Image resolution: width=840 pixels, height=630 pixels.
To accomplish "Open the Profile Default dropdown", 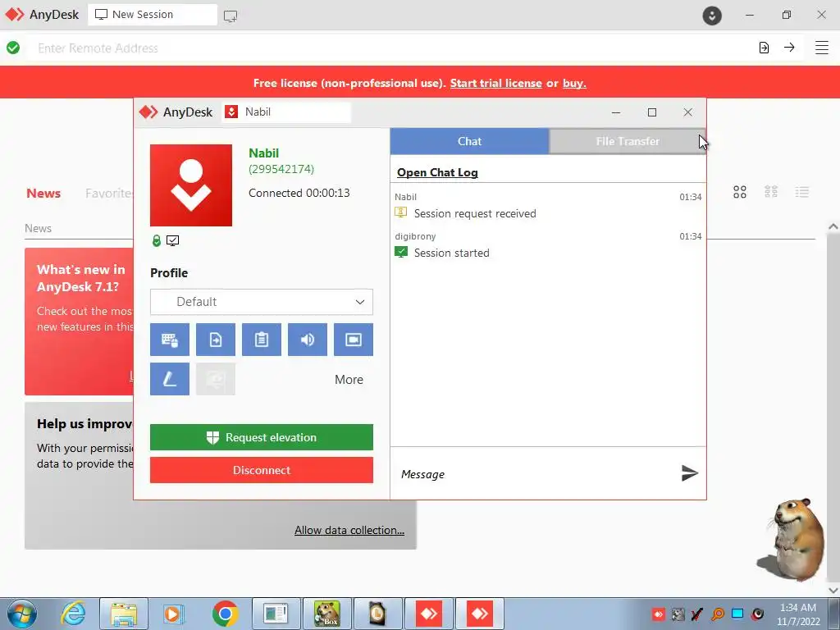I will point(262,302).
